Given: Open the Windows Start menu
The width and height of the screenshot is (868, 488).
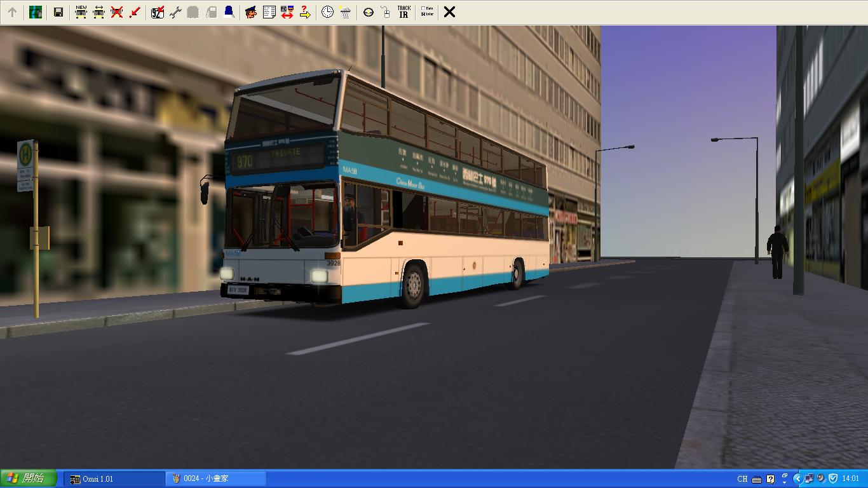Looking at the screenshot, I should (29, 478).
